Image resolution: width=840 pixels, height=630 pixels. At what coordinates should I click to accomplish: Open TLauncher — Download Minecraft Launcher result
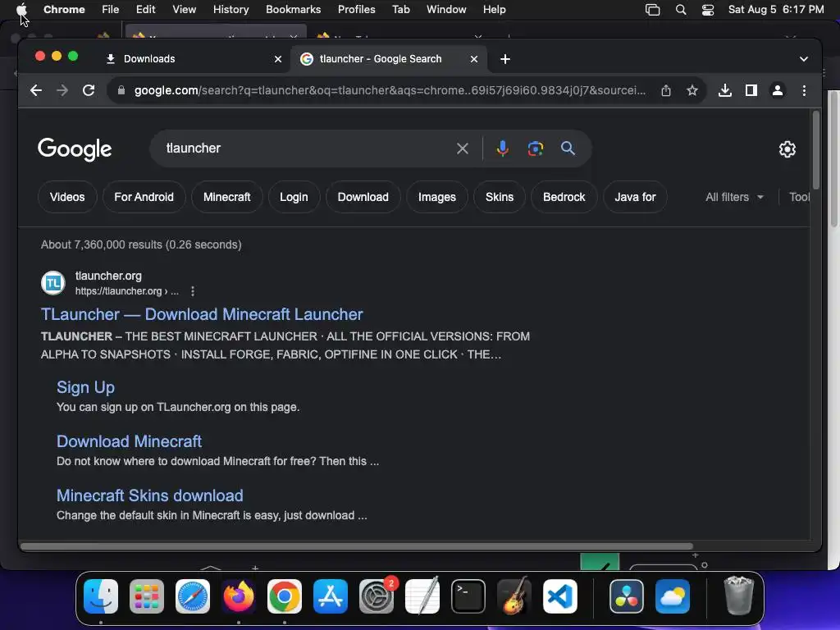coord(202,314)
